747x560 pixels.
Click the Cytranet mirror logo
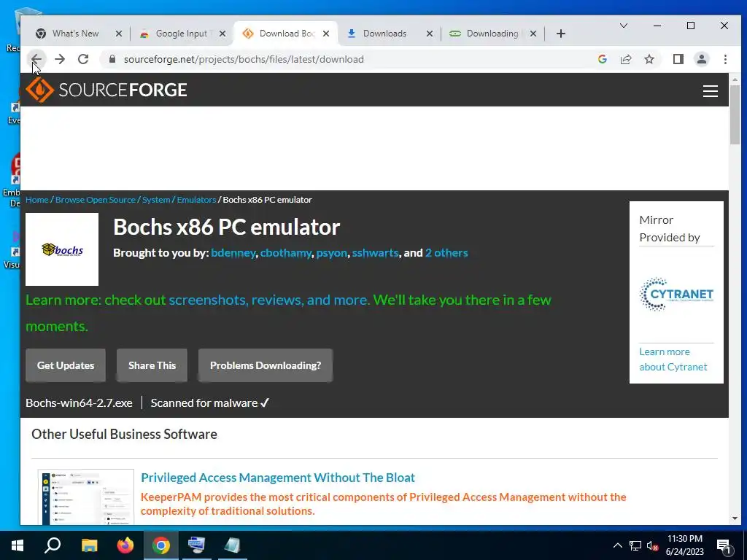676,295
